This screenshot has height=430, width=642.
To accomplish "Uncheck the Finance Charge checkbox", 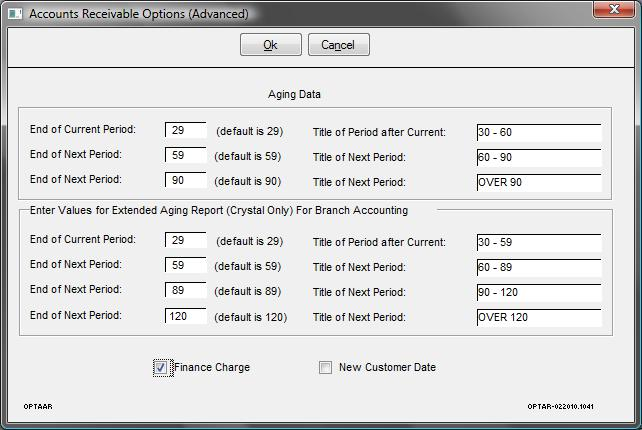I will (160, 367).
